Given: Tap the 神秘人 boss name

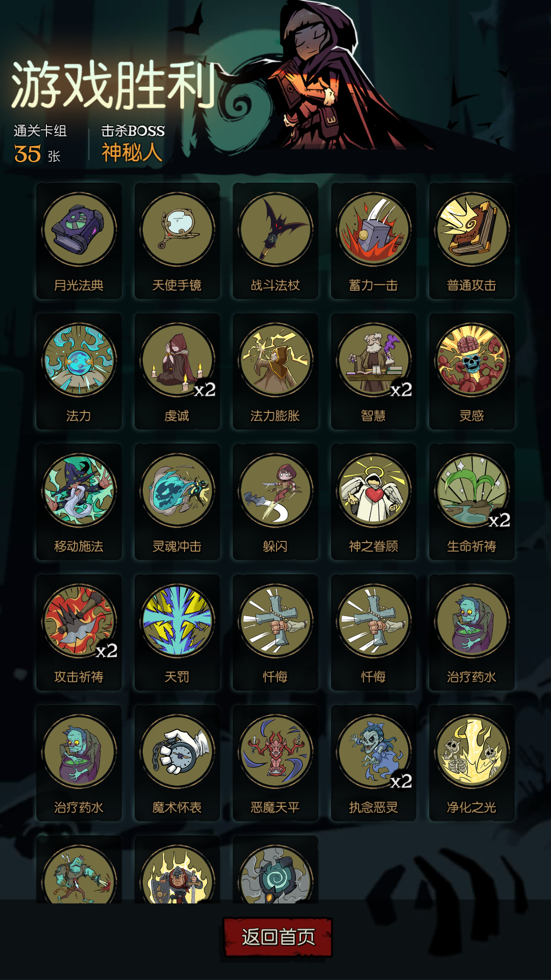Looking at the screenshot, I should pos(132,153).
